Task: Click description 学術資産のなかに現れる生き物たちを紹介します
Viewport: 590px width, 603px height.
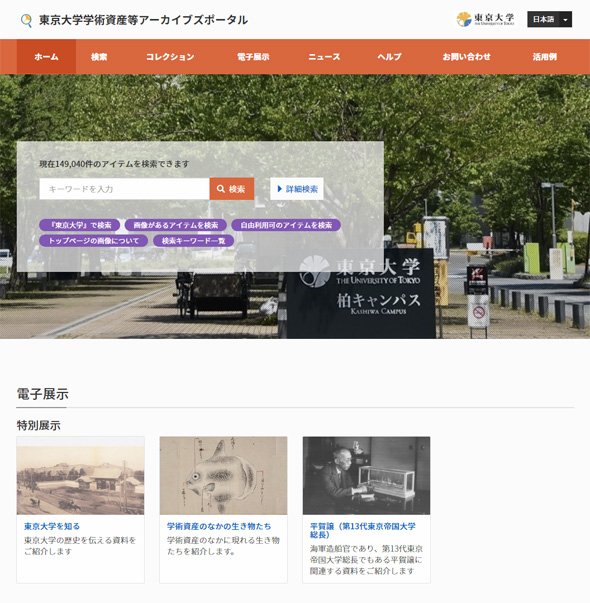Action: point(223,546)
